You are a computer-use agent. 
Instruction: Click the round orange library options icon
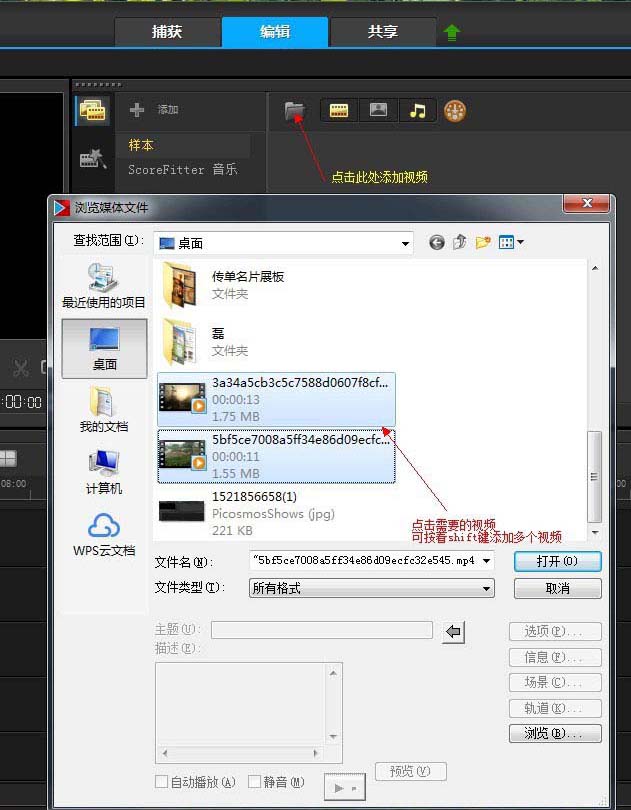(x=455, y=111)
